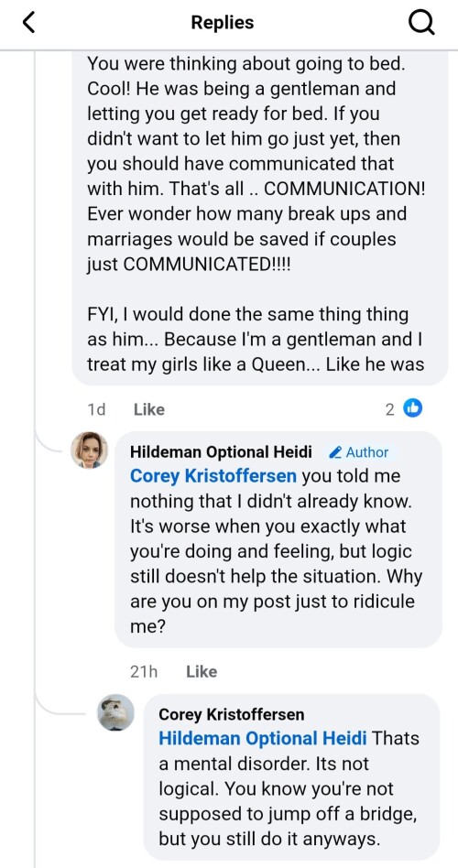This screenshot has height=868, width=458.
Task: Tap the pencil Author badge icon
Action: [335, 452]
